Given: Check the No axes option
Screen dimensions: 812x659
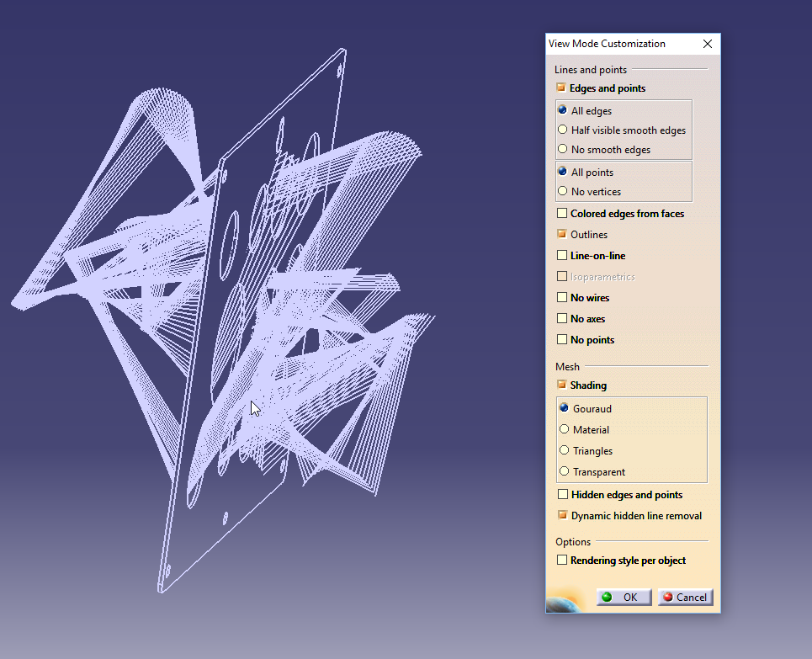Looking at the screenshot, I should [562, 318].
